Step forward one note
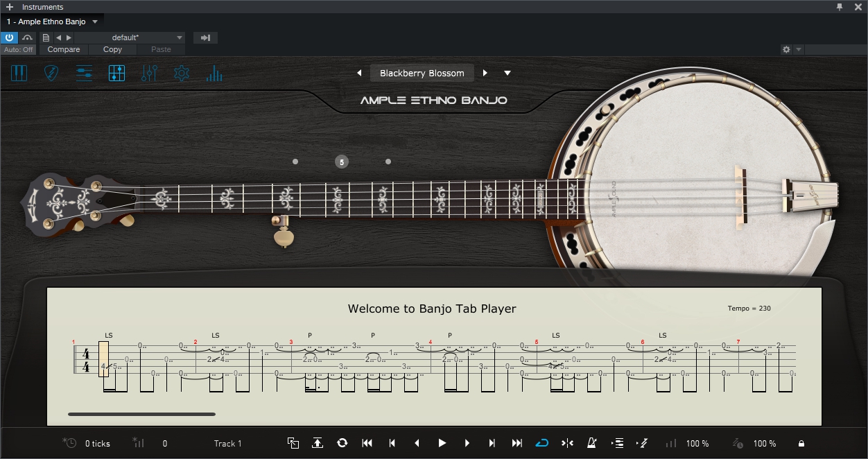 click(467, 443)
